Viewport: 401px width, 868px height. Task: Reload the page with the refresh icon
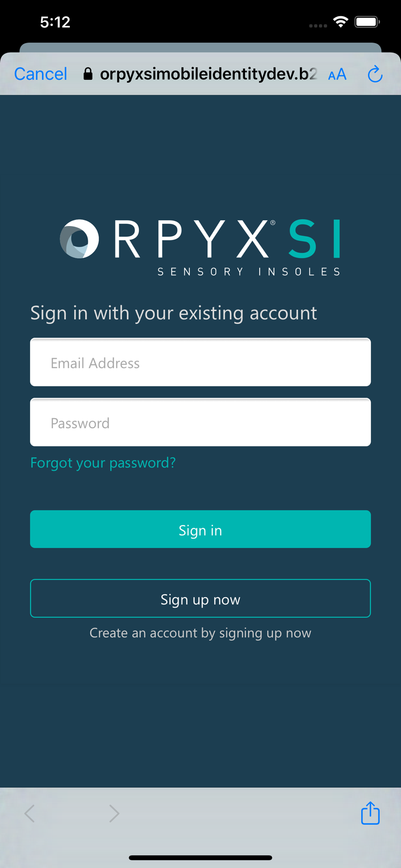(x=375, y=74)
